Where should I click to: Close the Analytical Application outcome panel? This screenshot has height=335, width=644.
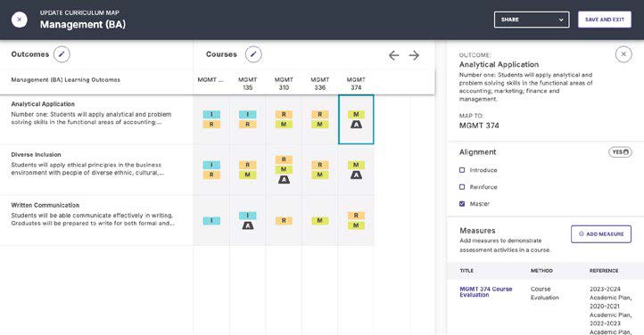pos(623,54)
